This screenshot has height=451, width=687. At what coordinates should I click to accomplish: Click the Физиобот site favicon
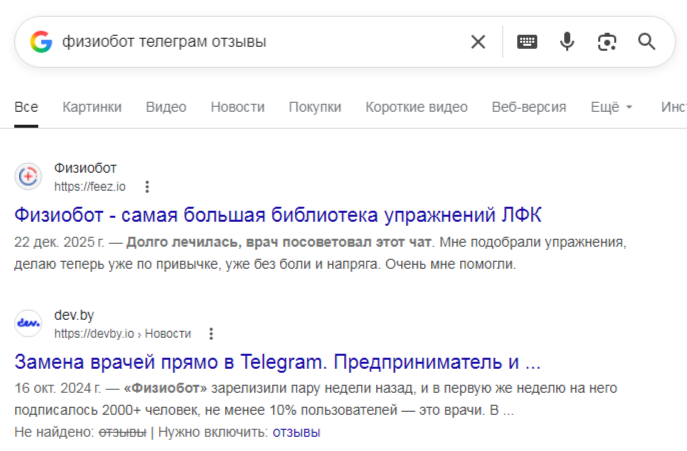(x=28, y=177)
